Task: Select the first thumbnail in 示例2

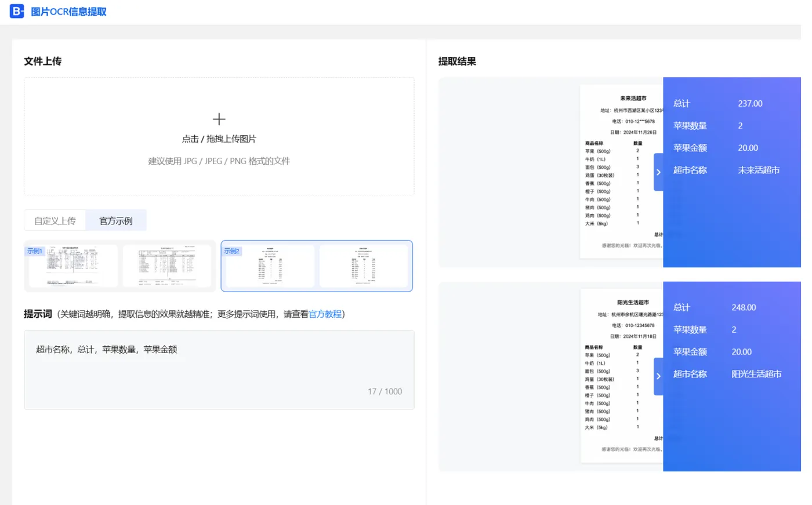Action: coord(270,266)
